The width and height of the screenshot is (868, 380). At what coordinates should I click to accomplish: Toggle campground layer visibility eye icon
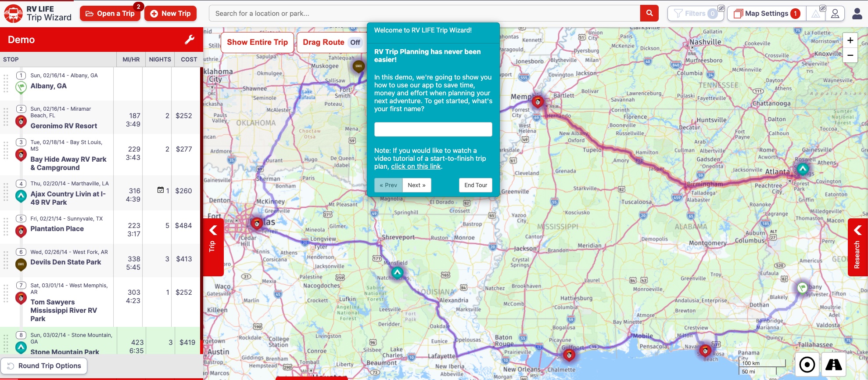point(823,8)
